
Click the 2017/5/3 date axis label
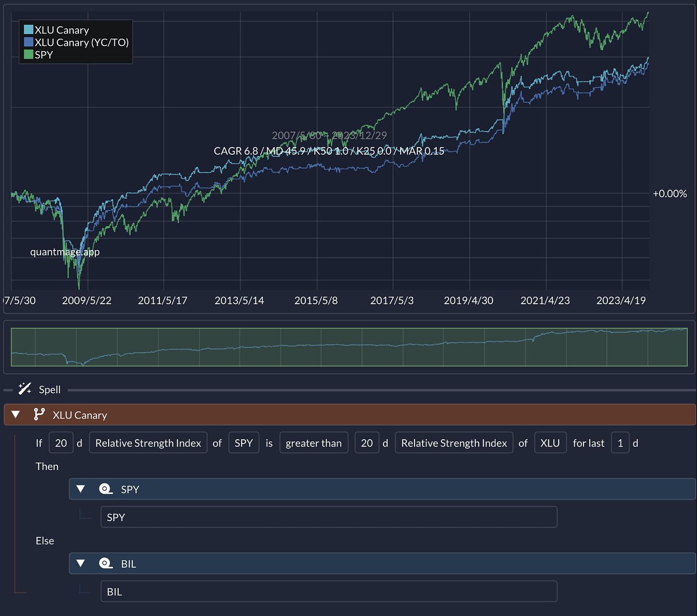tap(392, 300)
